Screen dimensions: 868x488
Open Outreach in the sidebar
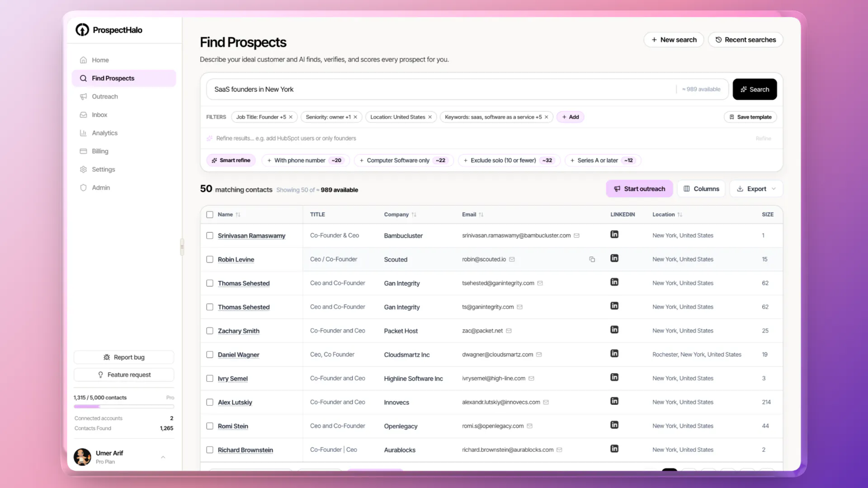coord(124,97)
